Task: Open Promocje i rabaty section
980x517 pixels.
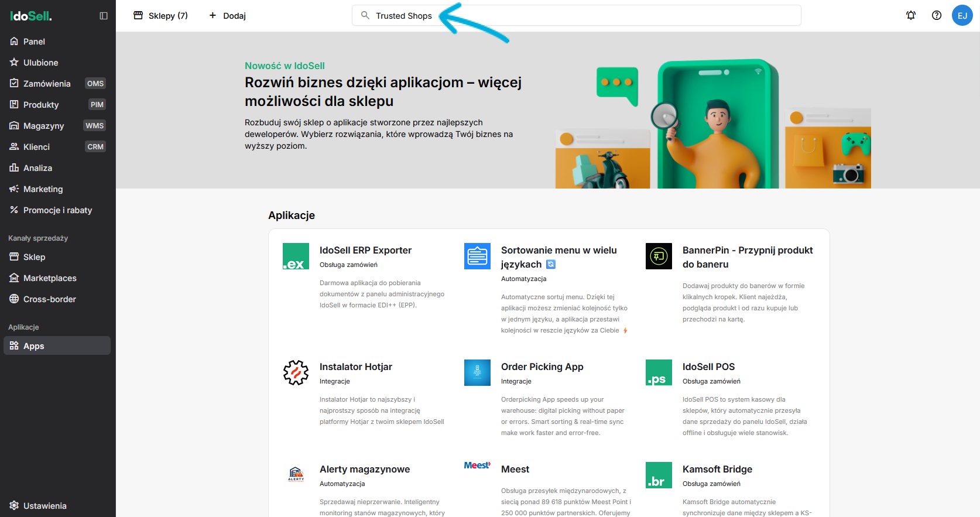Action: click(57, 210)
